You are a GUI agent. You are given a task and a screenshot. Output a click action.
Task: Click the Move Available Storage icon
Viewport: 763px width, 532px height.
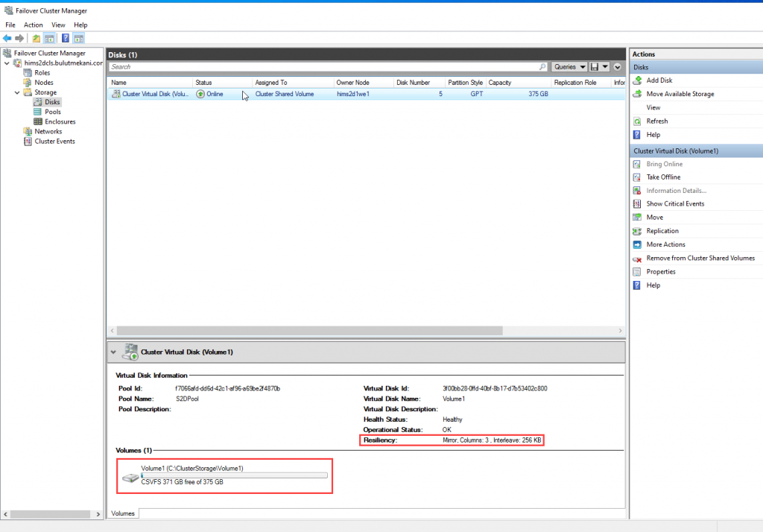pyautogui.click(x=637, y=94)
